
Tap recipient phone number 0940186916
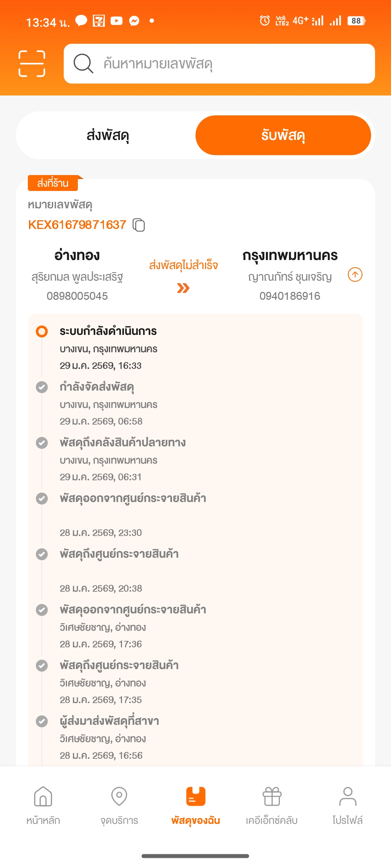[290, 296]
